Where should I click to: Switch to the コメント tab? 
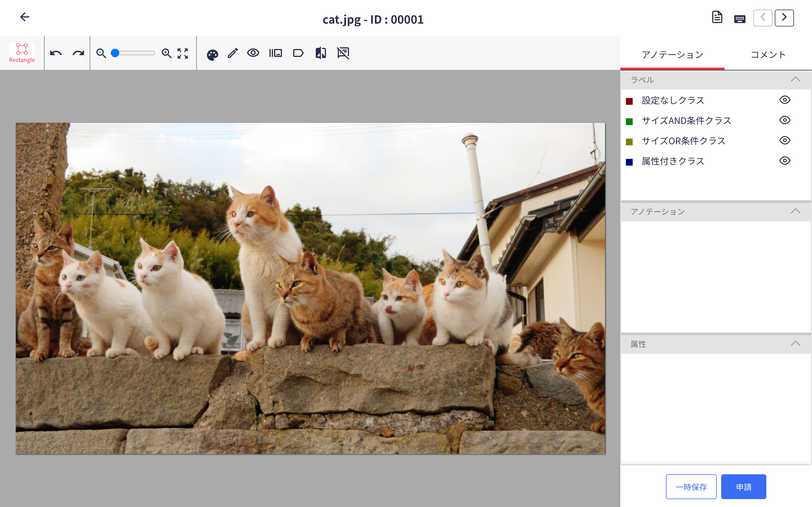coord(768,55)
